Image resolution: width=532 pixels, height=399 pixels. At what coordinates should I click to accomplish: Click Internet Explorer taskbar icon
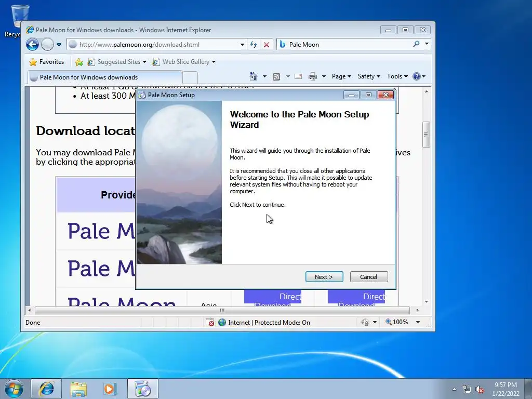46,389
